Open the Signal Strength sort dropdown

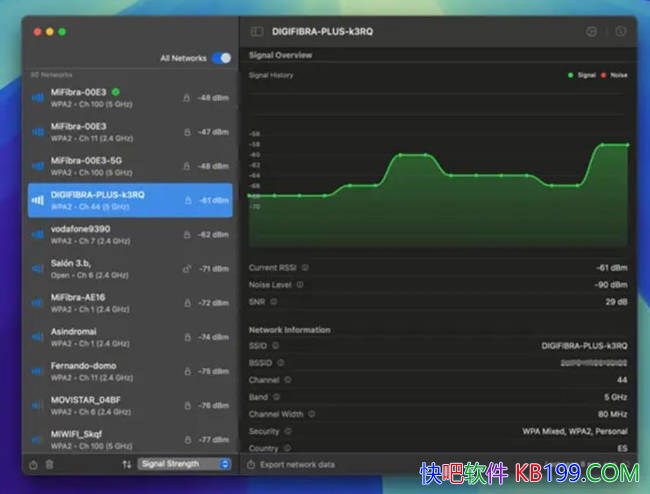[x=185, y=464]
